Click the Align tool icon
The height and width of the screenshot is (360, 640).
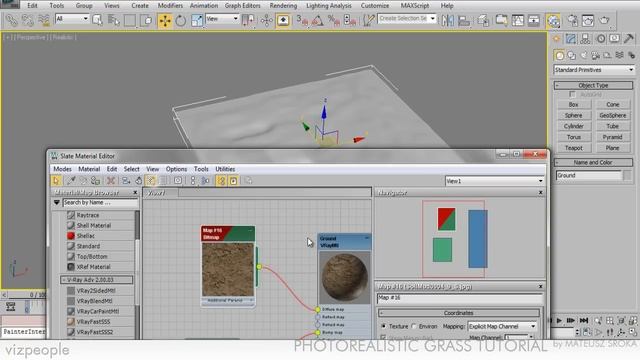(463, 20)
